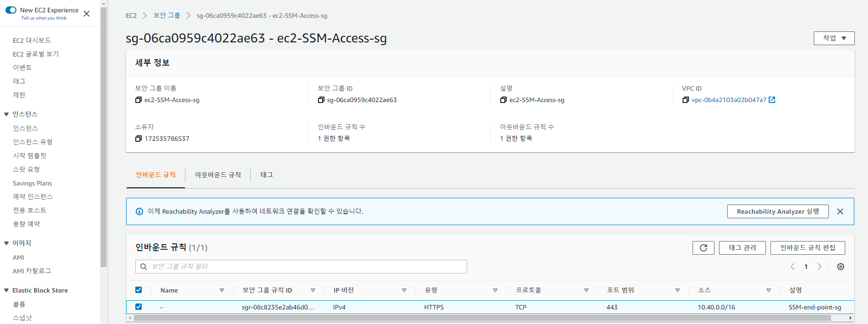Click rule ID sgr-08c8235e2ab46d0

click(x=278, y=307)
